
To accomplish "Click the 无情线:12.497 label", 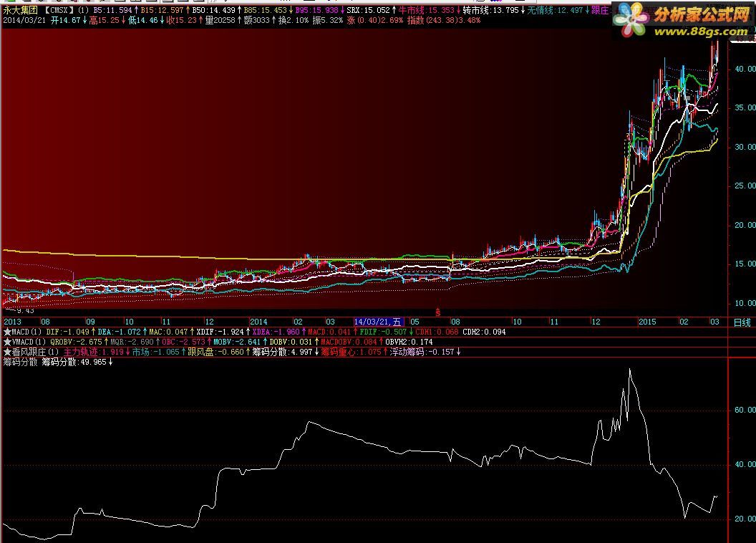I will pyautogui.click(x=555, y=10).
